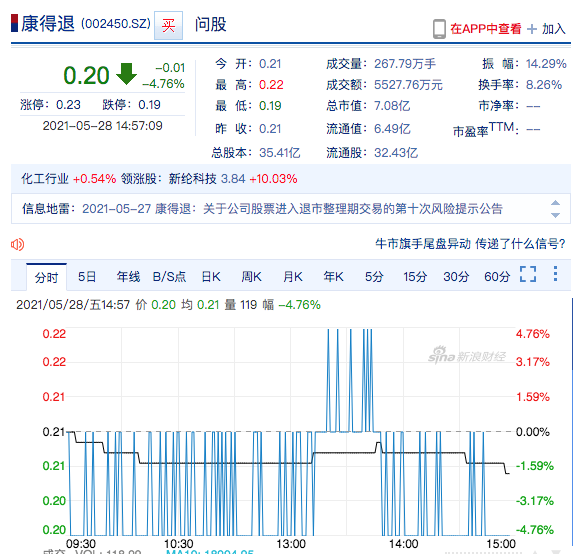Viewport: 573px width, 554px height.
Task: Open leading stock 新纶科技
Action: 193,179
